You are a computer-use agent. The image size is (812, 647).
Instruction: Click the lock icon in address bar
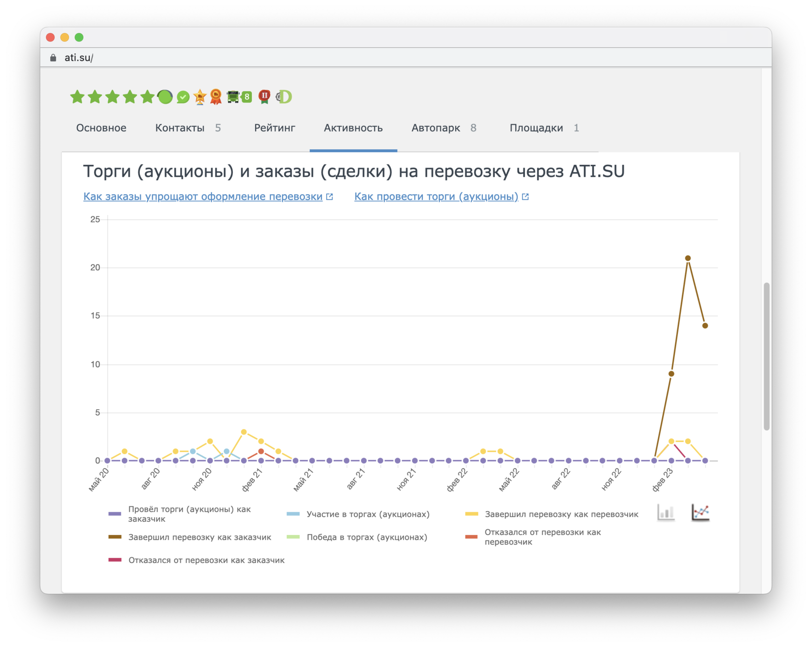[53, 58]
